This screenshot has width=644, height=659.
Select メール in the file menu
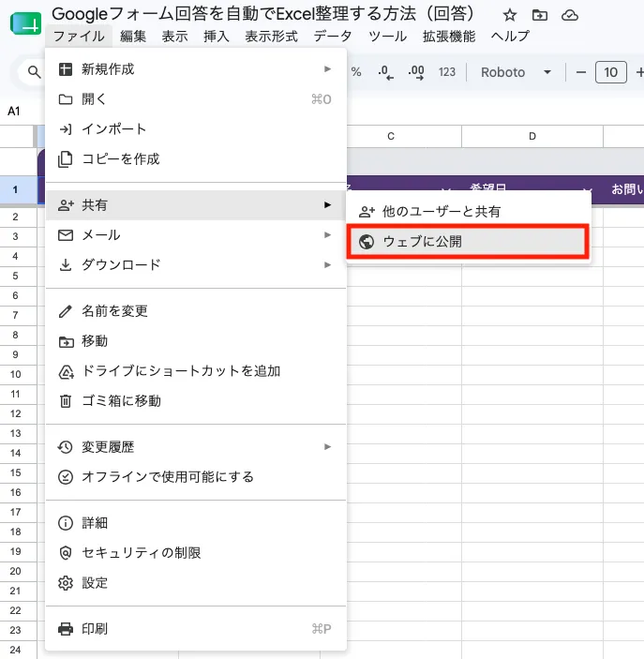[196, 235]
